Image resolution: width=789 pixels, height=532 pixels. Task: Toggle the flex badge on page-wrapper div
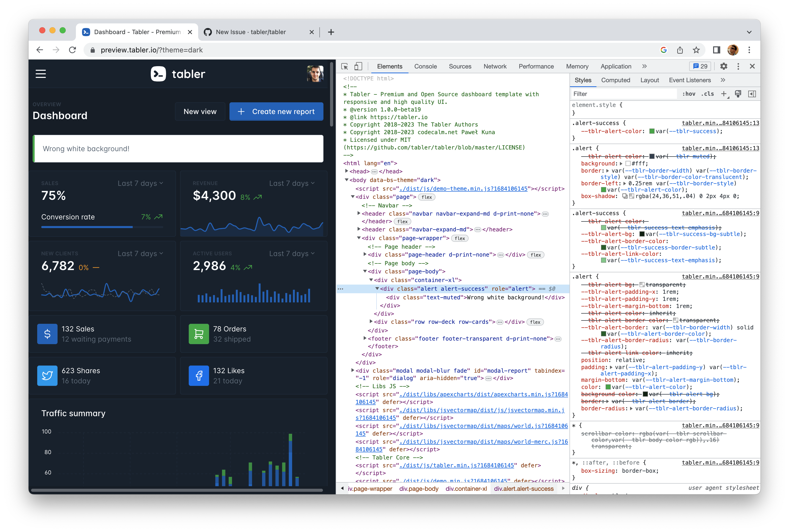pyautogui.click(x=460, y=238)
